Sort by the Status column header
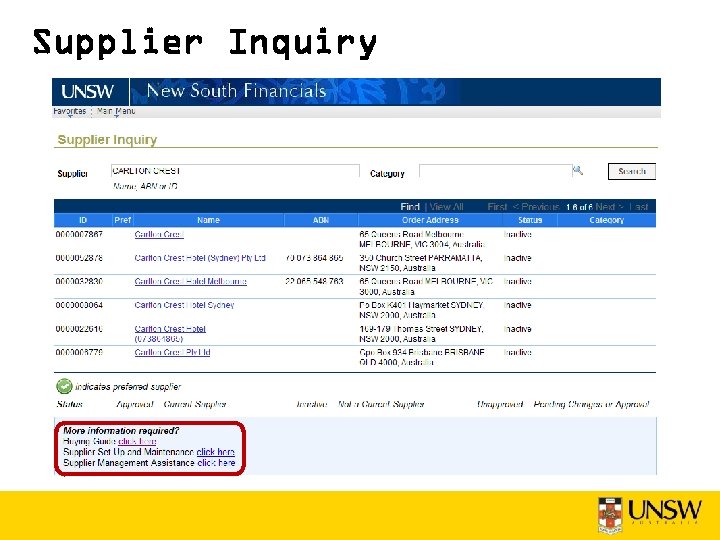 (x=530, y=220)
